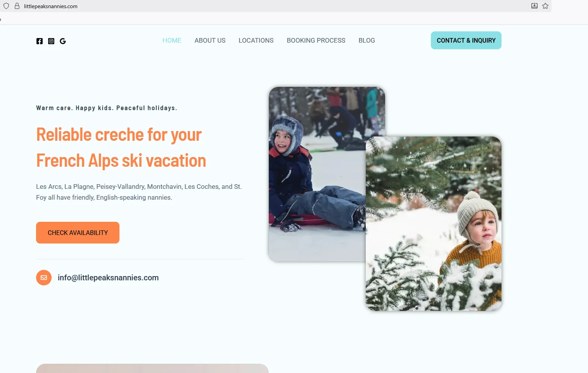This screenshot has width=588, height=373.
Task: Navigate to BOOKING PROCESS
Action: click(x=316, y=40)
